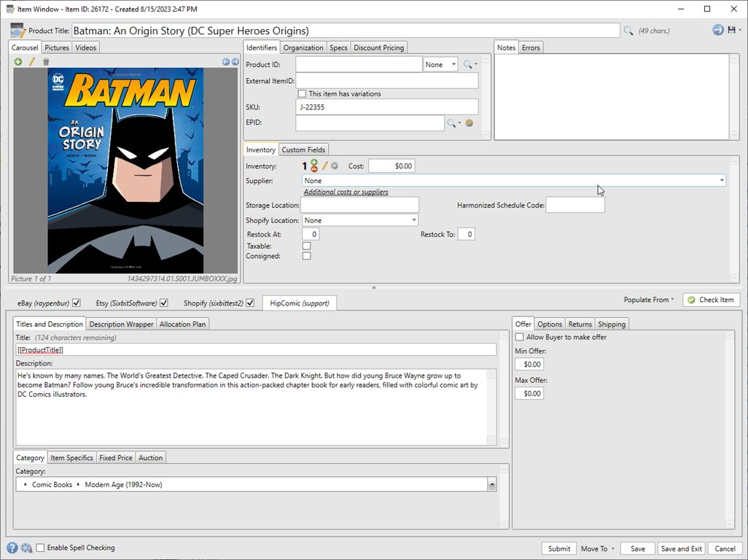The height and width of the screenshot is (560, 748).
Task: Open the Organization tab
Action: [303, 47]
